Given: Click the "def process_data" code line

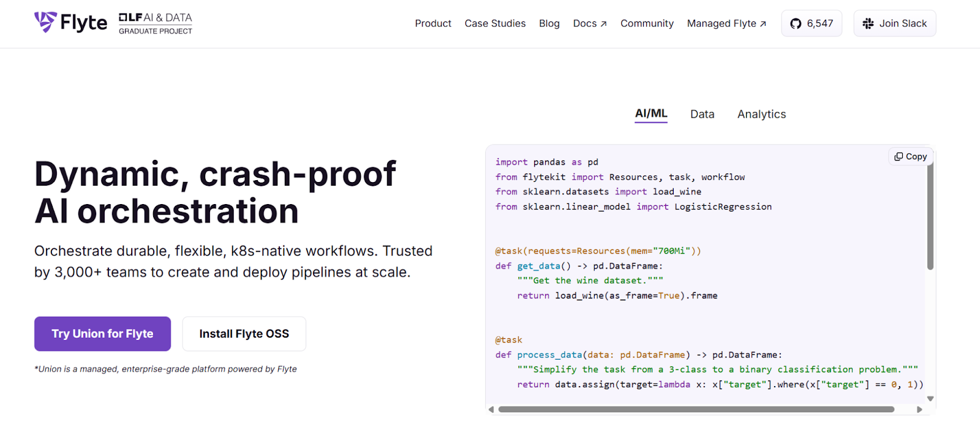Looking at the screenshot, I should click(639, 355).
